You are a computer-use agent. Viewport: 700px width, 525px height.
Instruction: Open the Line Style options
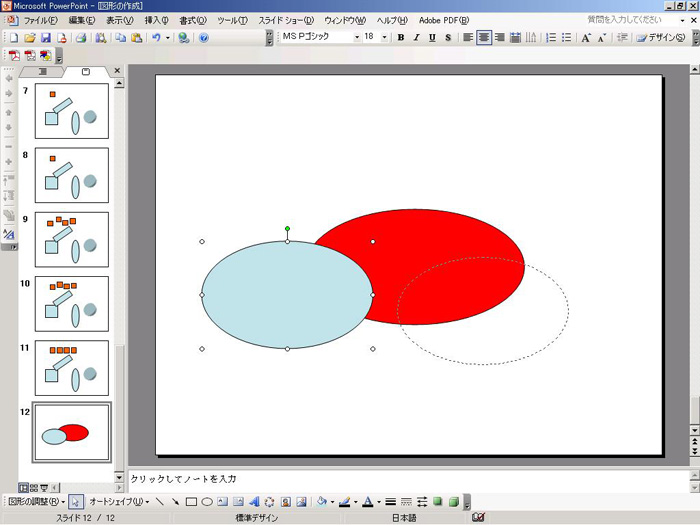[x=391, y=502]
